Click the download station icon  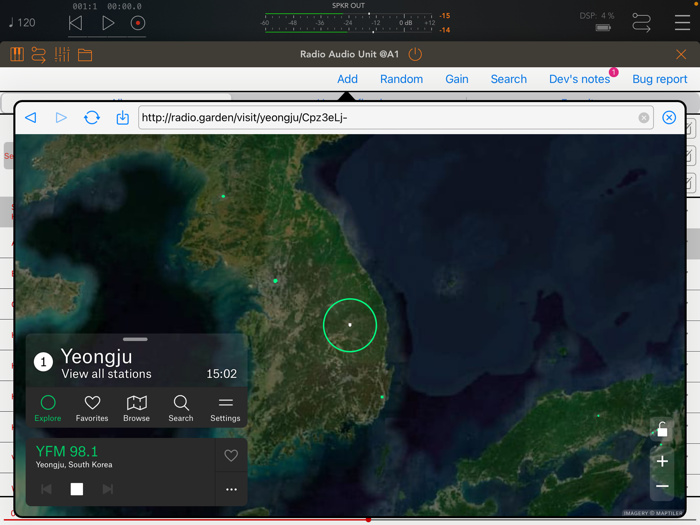tap(122, 117)
